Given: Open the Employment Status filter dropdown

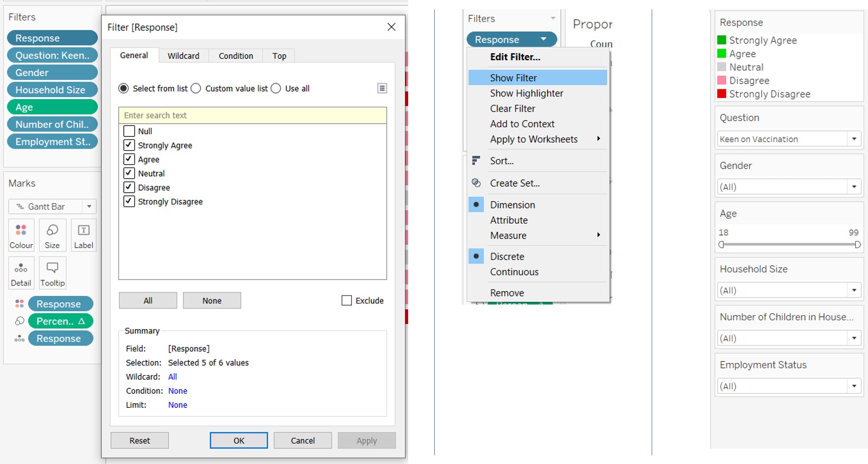Looking at the screenshot, I should pos(854,386).
